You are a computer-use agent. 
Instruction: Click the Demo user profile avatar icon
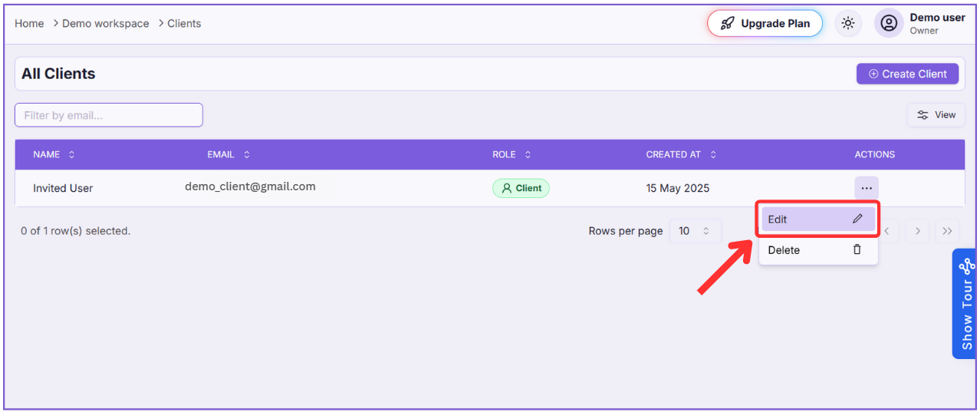[889, 23]
